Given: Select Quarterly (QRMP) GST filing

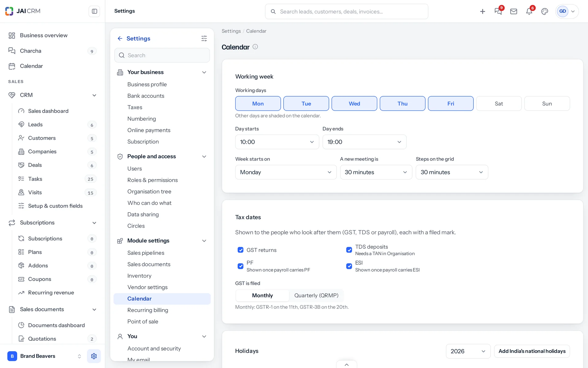Looking at the screenshot, I should tap(316, 295).
